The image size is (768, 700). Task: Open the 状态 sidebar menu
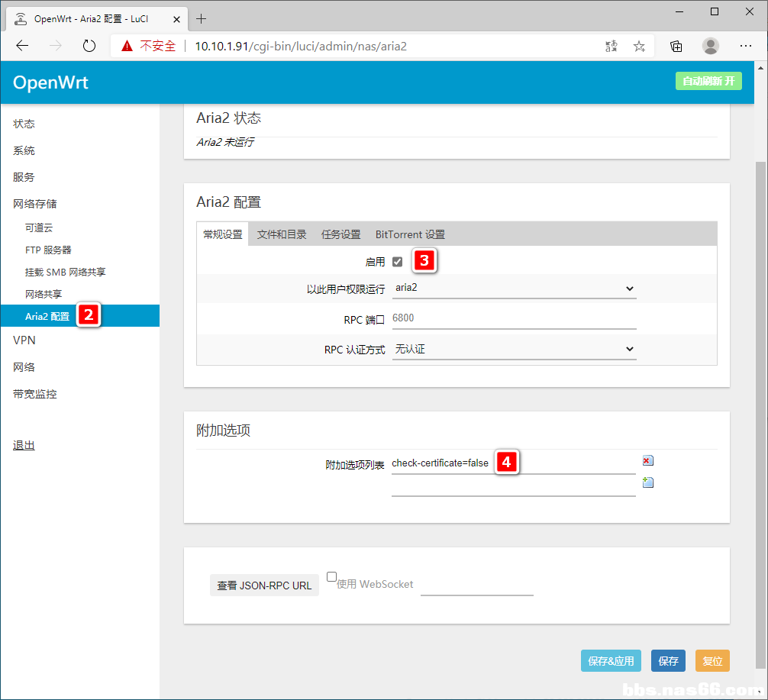click(x=24, y=124)
